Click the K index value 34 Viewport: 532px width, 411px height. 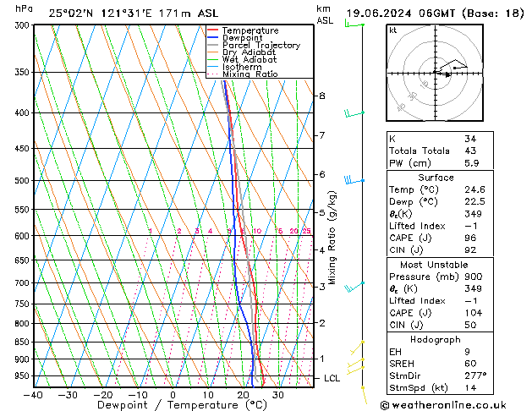470,139
